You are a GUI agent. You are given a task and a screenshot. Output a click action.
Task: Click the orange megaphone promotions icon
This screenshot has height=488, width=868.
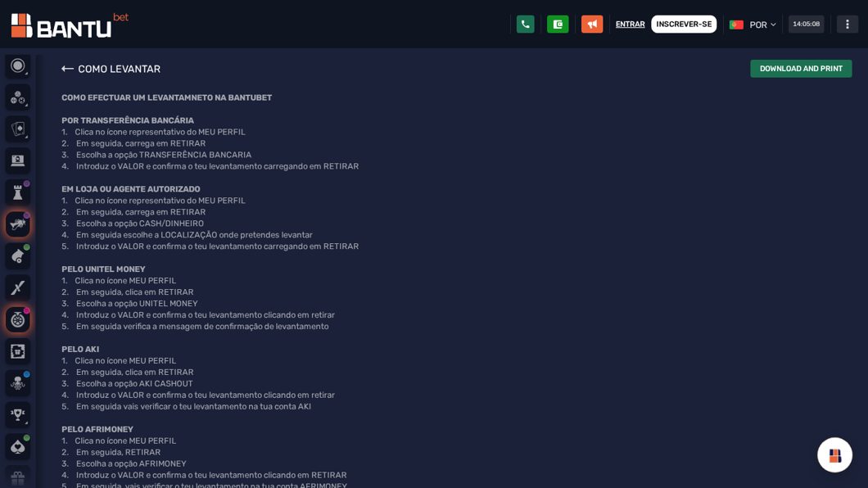(592, 25)
